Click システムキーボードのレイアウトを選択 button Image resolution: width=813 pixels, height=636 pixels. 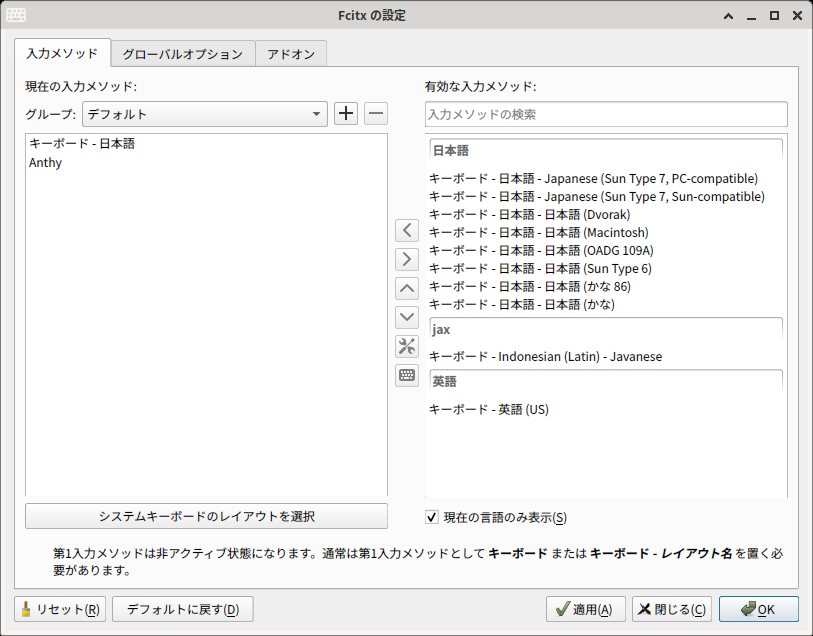206,516
